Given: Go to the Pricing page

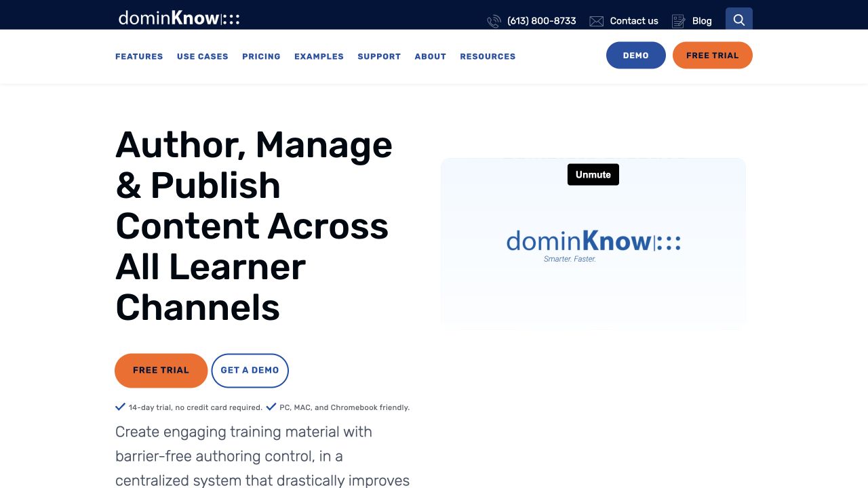Looking at the screenshot, I should coord(261,56).
